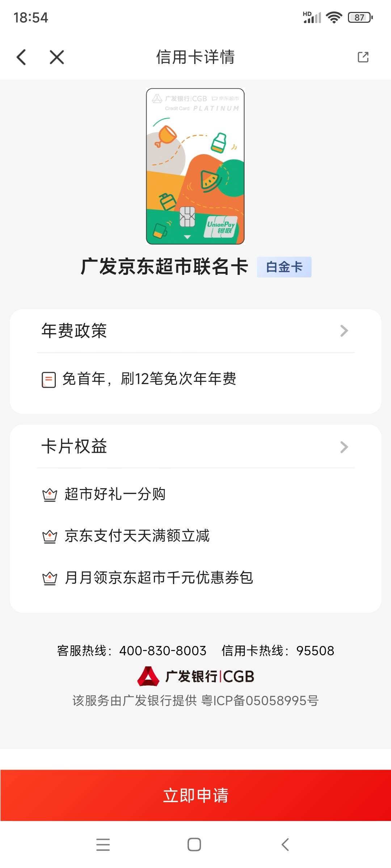The image size is (391, 868).
Task: Open the 卡片权益 section title
Action: [x=74, y=446]
